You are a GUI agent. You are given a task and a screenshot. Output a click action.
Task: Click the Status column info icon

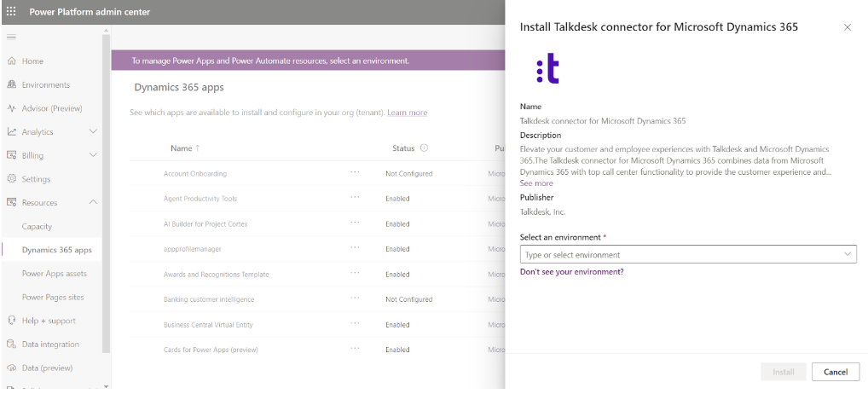(x=425, y=148)
